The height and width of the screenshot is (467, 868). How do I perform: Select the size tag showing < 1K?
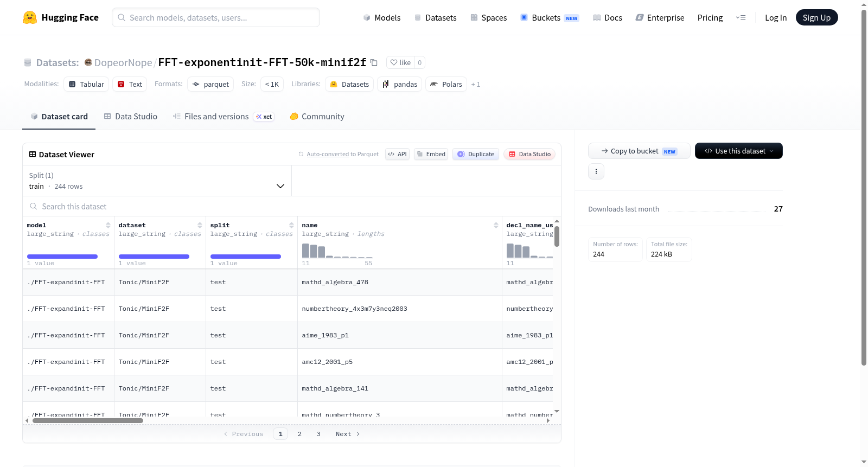pyautogui.click(x=272, y=84)
